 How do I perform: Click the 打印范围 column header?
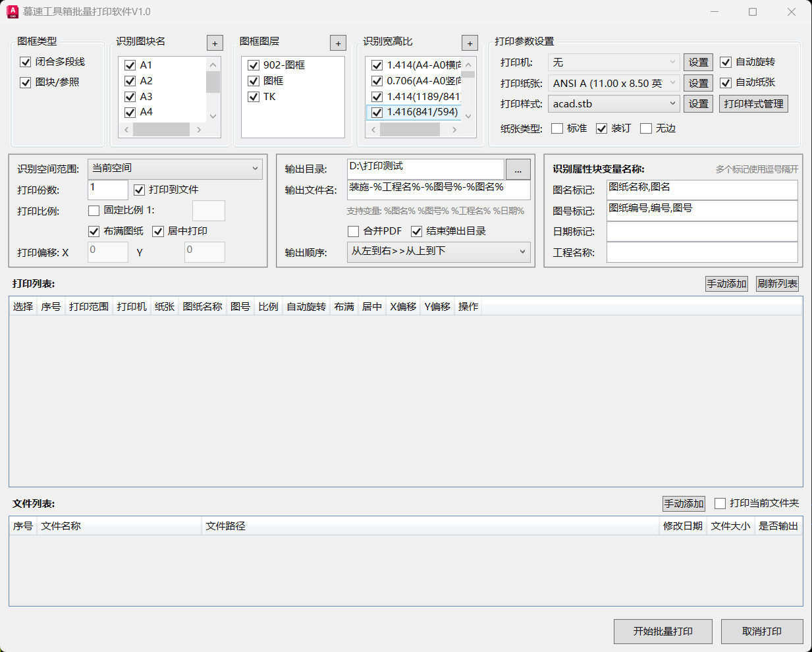point(89,307)
